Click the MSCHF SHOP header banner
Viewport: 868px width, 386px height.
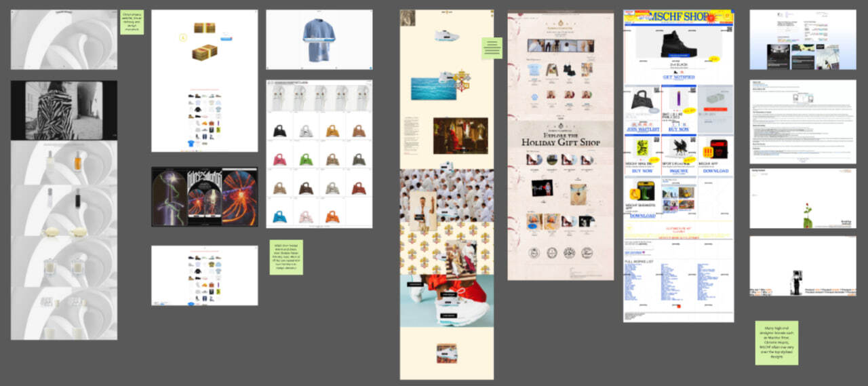click(678, 18)
